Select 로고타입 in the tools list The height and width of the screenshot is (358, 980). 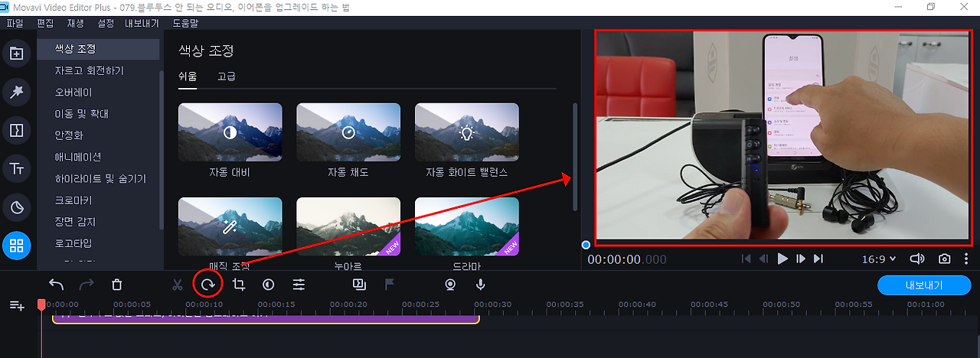click(98, 243)
